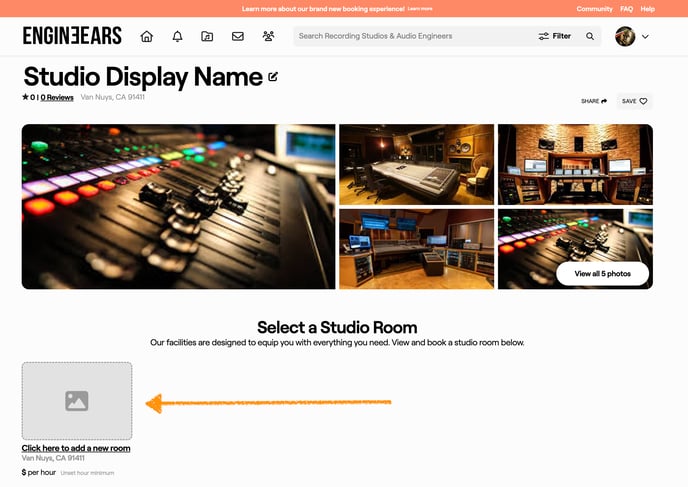Click the user profile avatar
This screenshot has height=487, width=688.
tap(625, 36)
